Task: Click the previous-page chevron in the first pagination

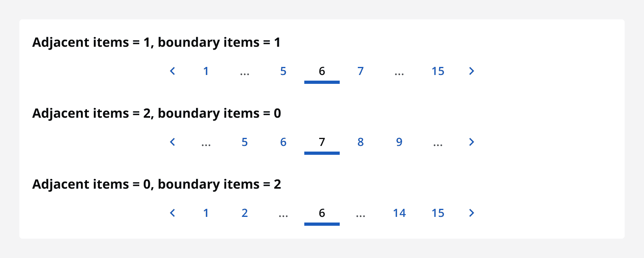Action: 172,71
